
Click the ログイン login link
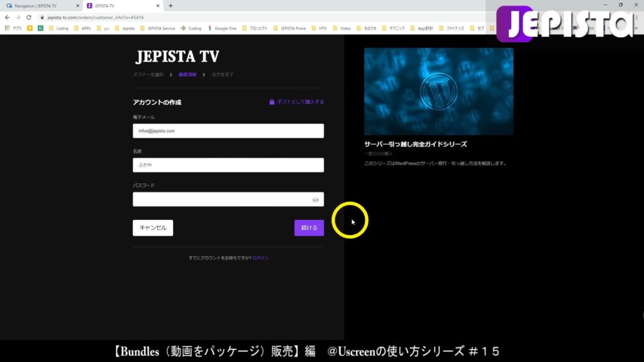[260, 258]
